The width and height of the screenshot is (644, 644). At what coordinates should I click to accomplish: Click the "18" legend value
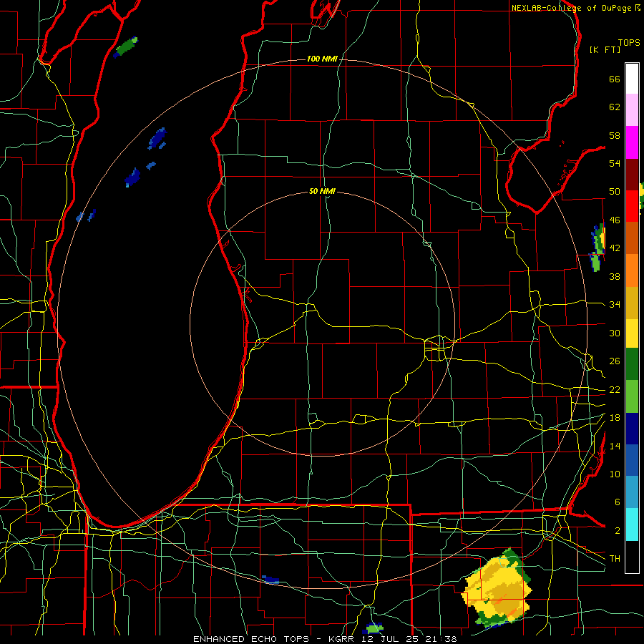(615, 418)
